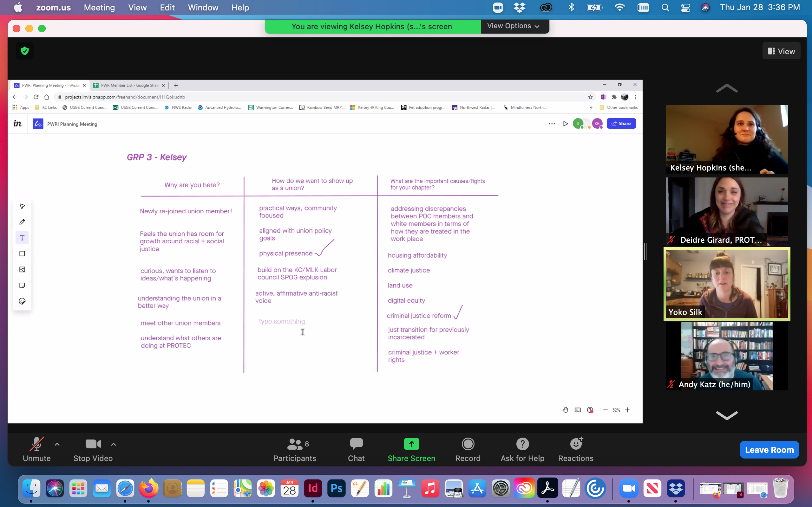The width and height of the screenshot is (812, 507).
Task: Click the Reactions icon
Action: click(575, 449)
